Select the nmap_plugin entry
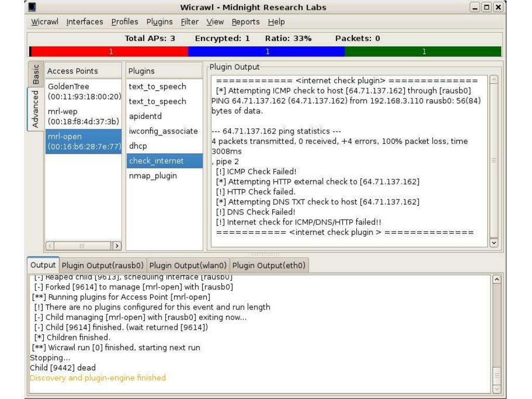The width and height of the screenshot is (532, 399). click(x=165, y=176)
